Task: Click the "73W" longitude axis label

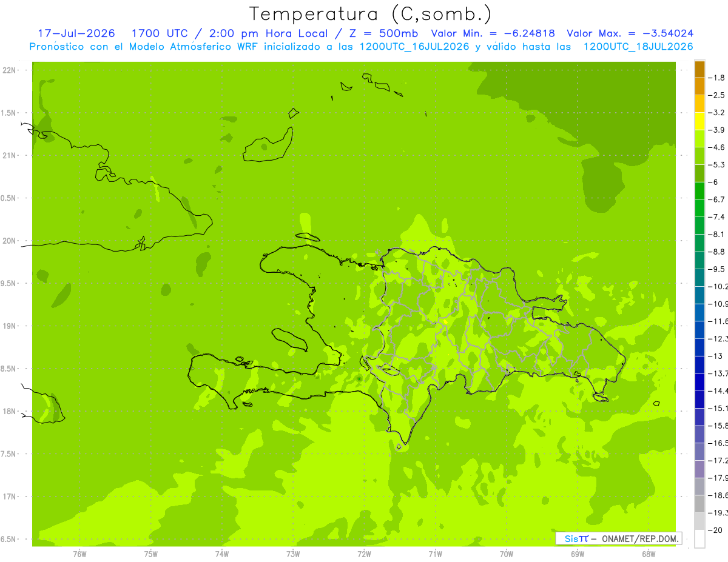Action: point(293,553)
